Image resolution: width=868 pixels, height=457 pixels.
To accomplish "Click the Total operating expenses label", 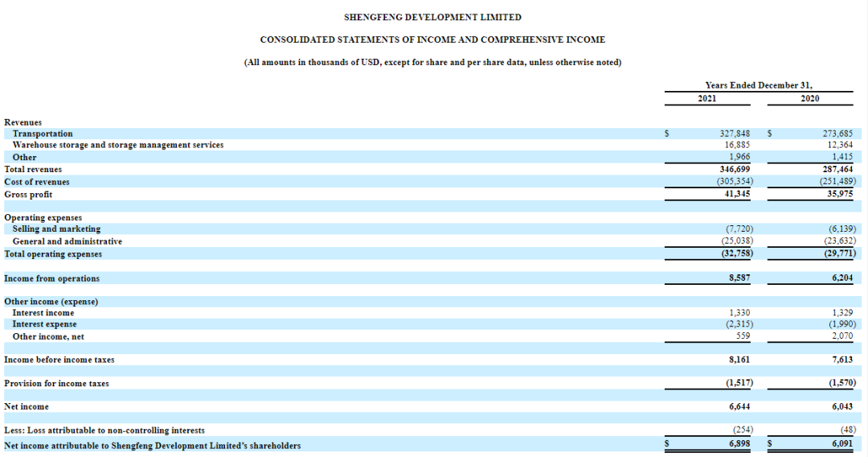I will pyautogui.click(x=52, y=253).
